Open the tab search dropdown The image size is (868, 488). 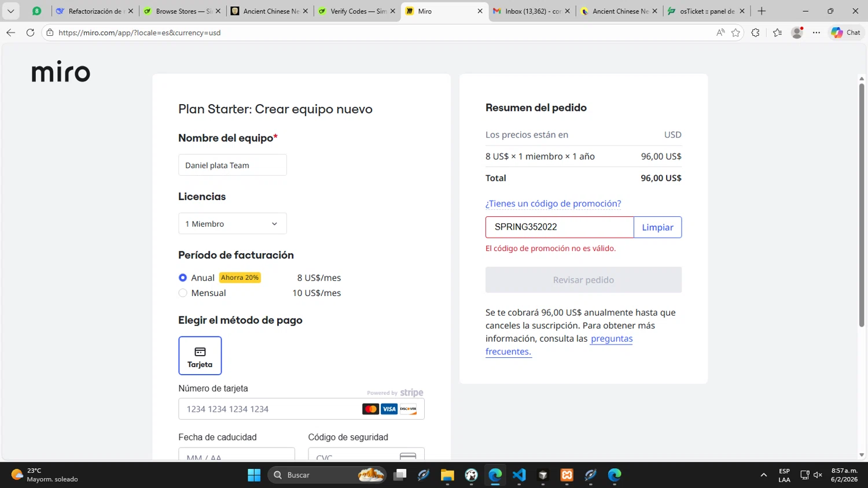click(x=10, y=11)
